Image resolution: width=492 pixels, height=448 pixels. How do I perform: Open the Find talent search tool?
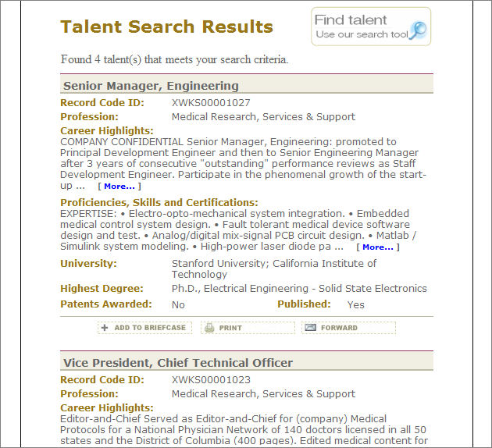click(371, 27)
